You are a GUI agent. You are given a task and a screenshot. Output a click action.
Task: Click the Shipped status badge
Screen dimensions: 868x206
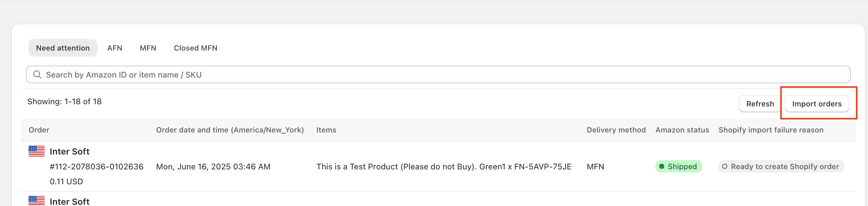(x=678, y=166)
